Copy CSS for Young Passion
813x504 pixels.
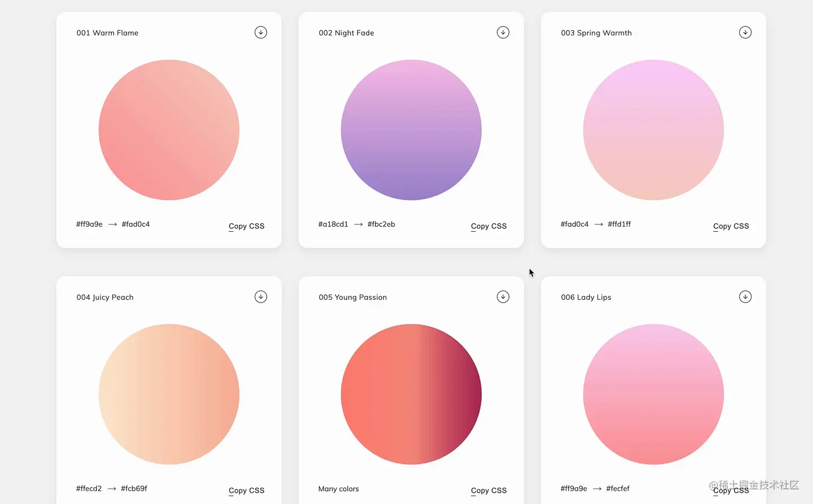489,490
